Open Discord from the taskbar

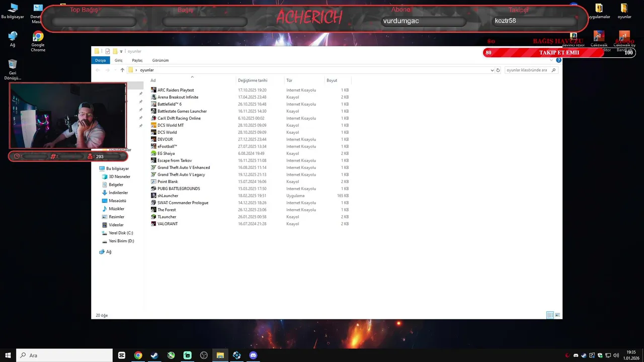coord(253,355)
